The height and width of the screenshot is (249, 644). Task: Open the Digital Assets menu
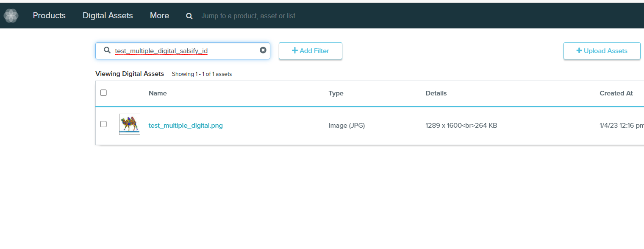pos(108,16)
